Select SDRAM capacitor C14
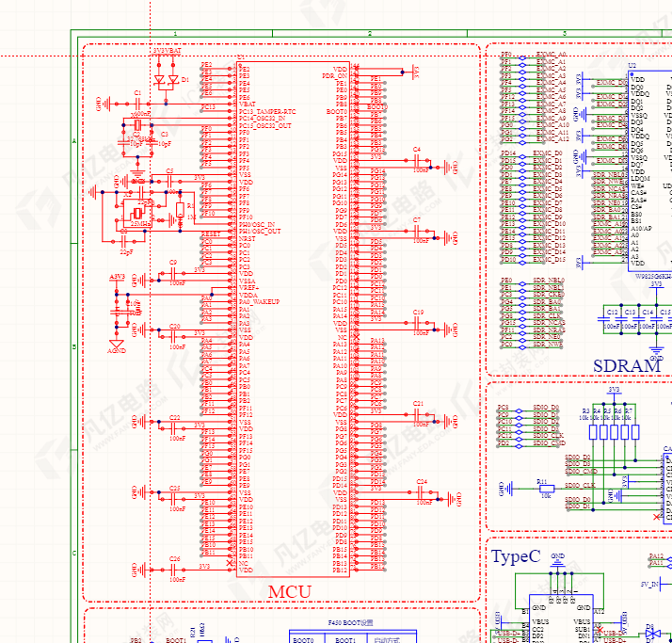The height and width of the screenshot is (643, 672). pos(638,319)
